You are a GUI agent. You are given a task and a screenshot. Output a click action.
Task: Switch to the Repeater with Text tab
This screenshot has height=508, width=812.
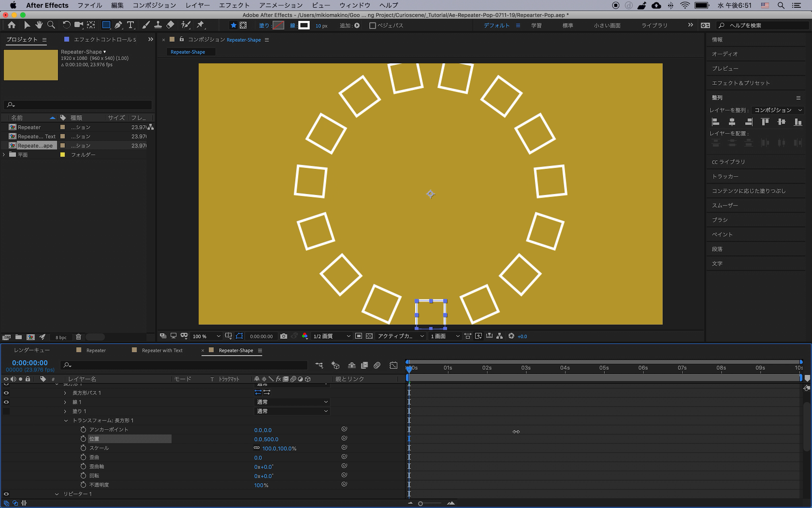(162, 350)
